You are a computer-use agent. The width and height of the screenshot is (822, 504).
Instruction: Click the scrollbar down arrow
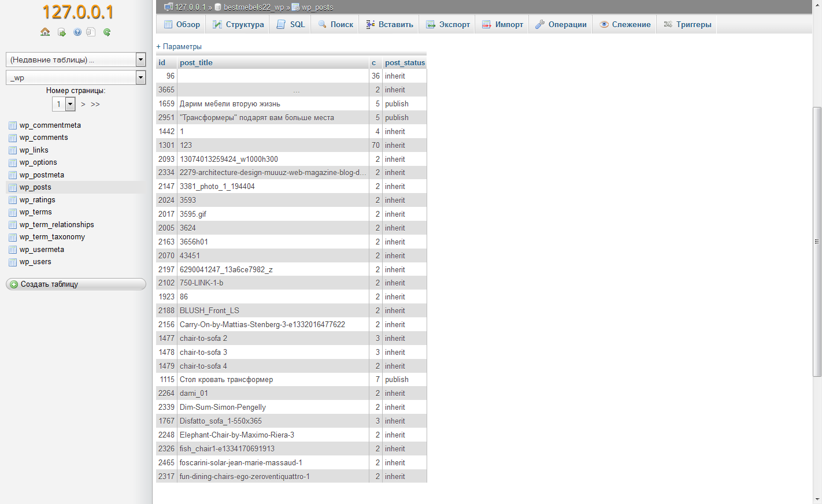pyautogui.click(x=817, y=499)
